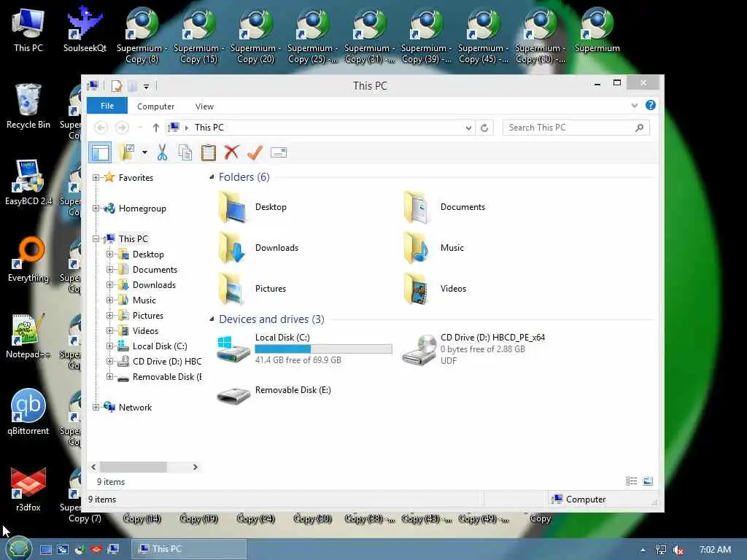
Task: Select the Recycle Bin desktop icon
Action: tap(28, 106)
